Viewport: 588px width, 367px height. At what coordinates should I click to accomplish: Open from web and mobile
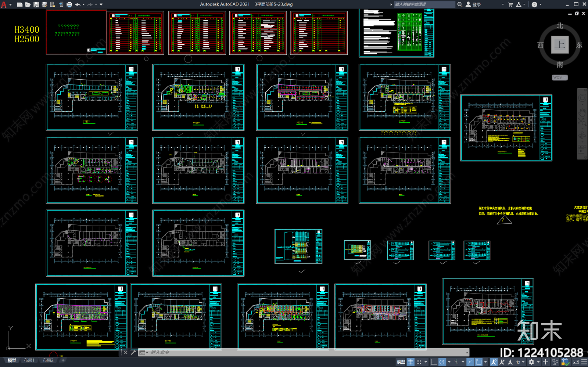pos(53,4)
